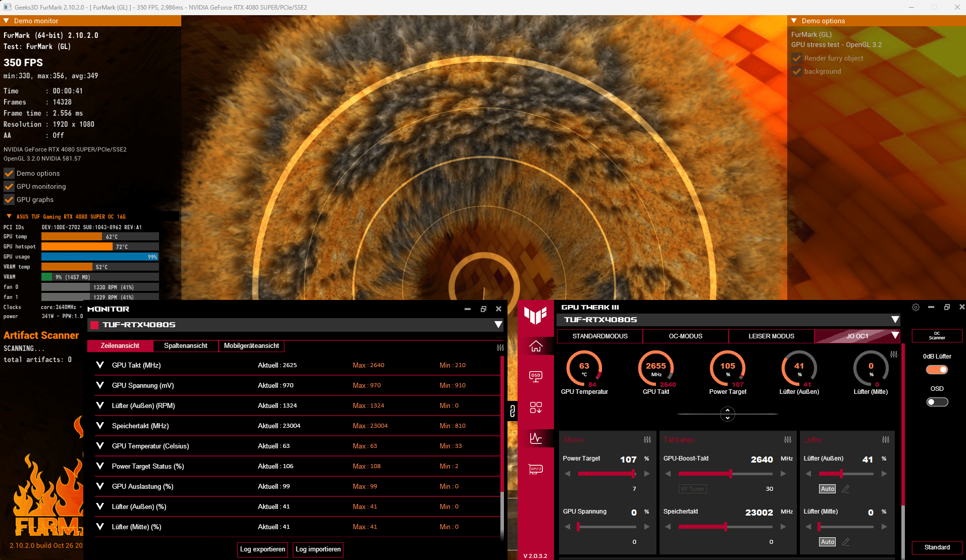Viewport: 966px width, 560px height.
Task: Open Monitor window filter settings icon
Action: [500, 347]
